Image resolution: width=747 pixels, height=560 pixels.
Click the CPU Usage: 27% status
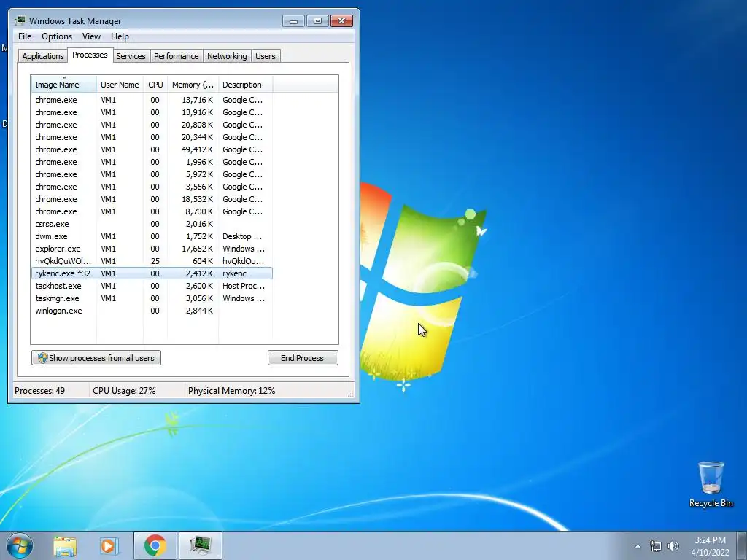click(x=124, y=391)
